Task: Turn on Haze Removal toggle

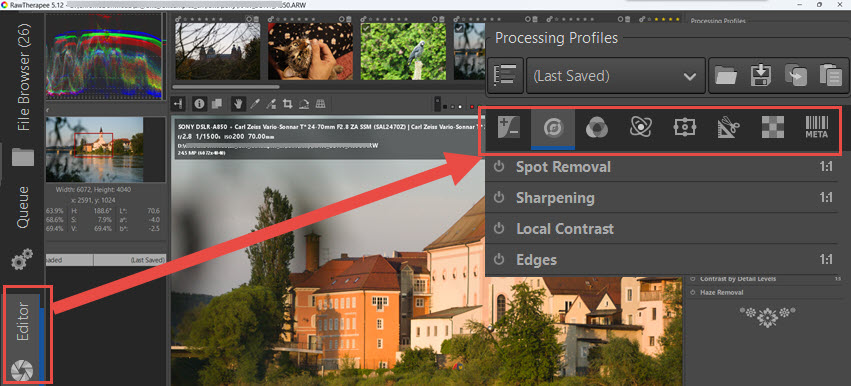Action: pyautogui.click(x=693, y=292)
